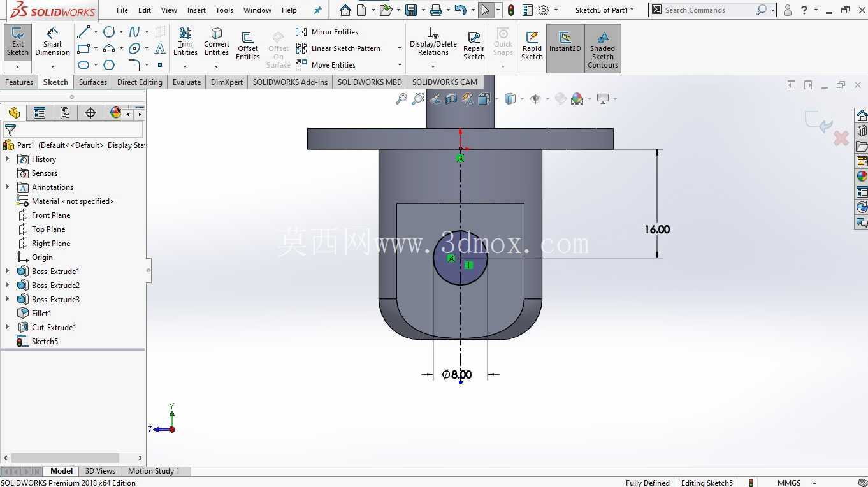Select the Offset Entities tool

coord(248,46)
